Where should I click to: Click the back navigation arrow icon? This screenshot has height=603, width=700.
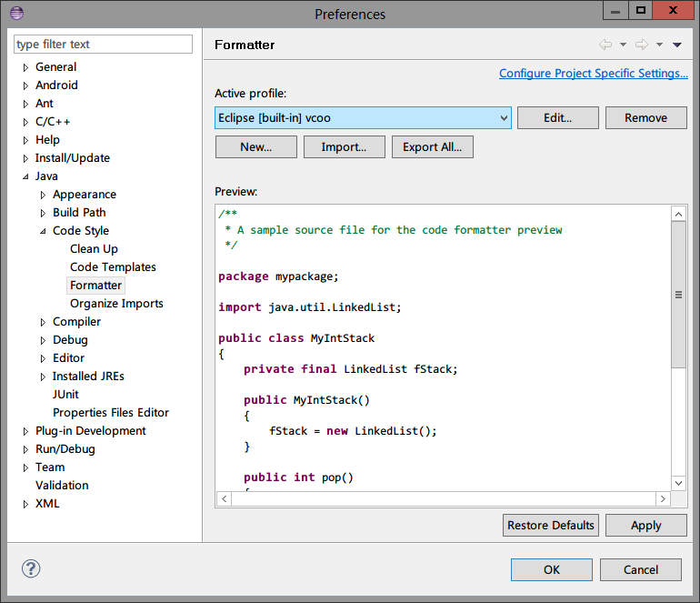605,45
